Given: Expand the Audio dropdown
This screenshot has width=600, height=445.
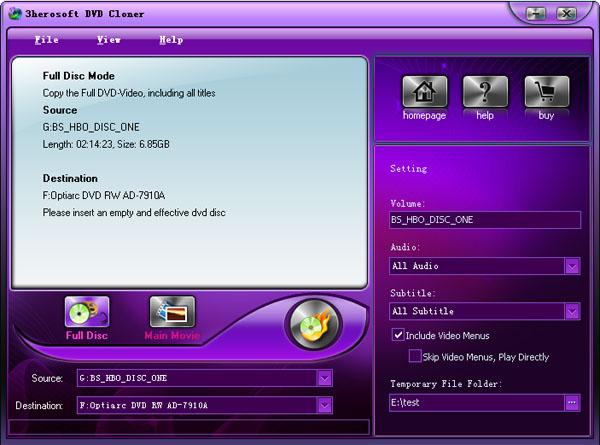Looking at the screenshot, I should 572,266.
